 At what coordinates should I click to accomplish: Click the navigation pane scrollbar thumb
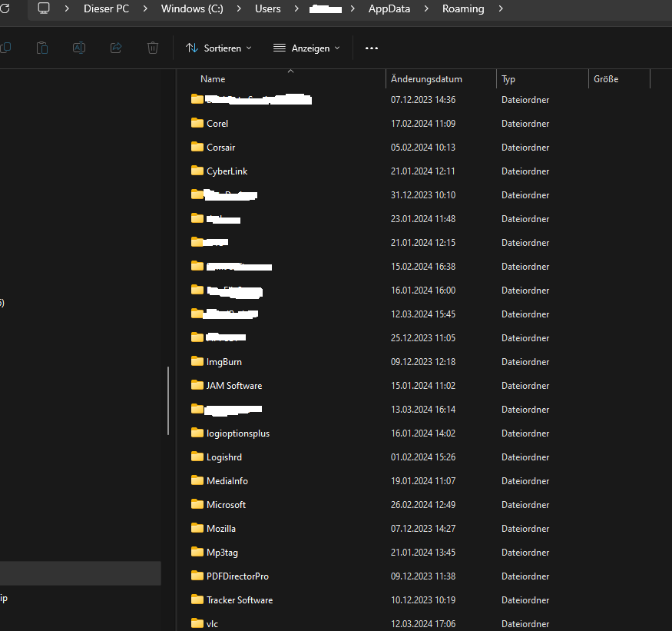168,400
